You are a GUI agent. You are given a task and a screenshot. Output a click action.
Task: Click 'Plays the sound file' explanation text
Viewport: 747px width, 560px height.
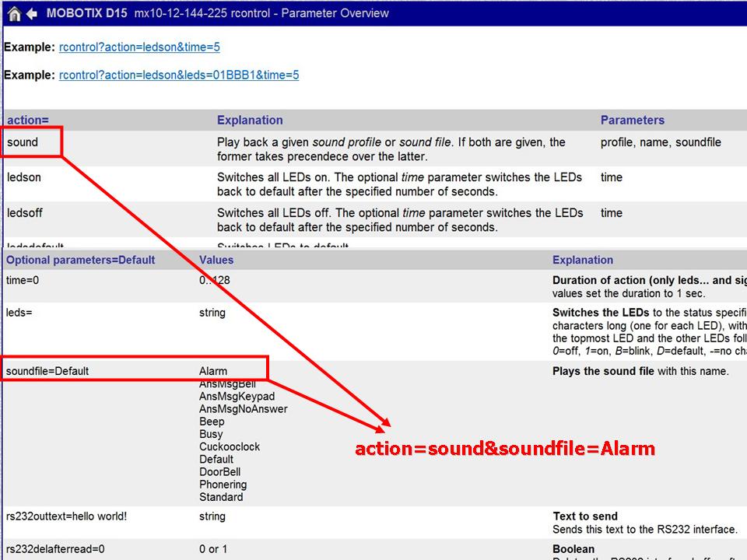(x=603, y=371)
